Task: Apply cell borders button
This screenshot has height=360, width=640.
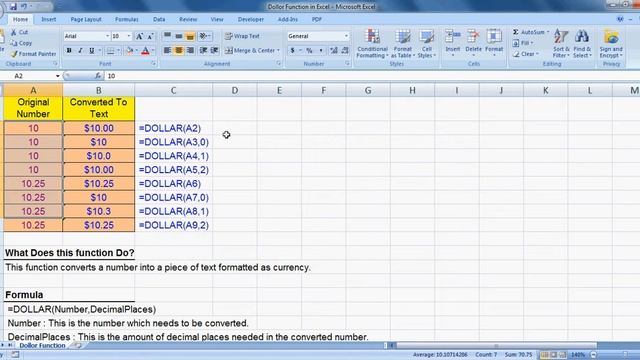Action: pyautogui.click(x=111, y=51)
